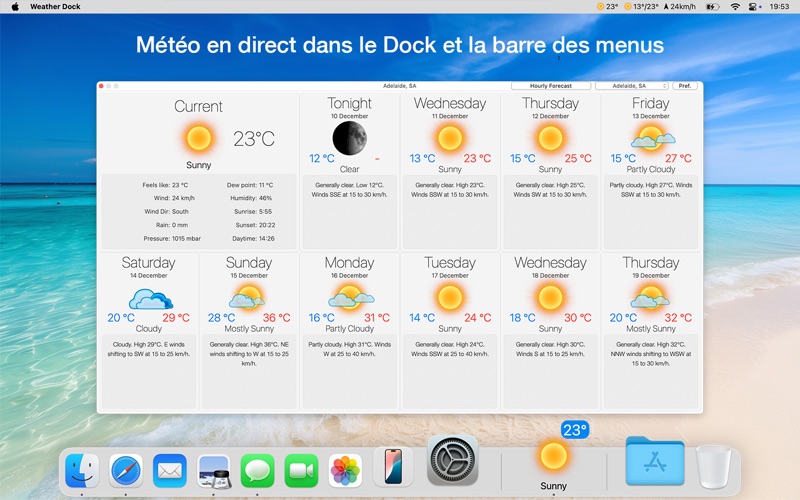Open the Hourly Forecast button

point(551,86)
